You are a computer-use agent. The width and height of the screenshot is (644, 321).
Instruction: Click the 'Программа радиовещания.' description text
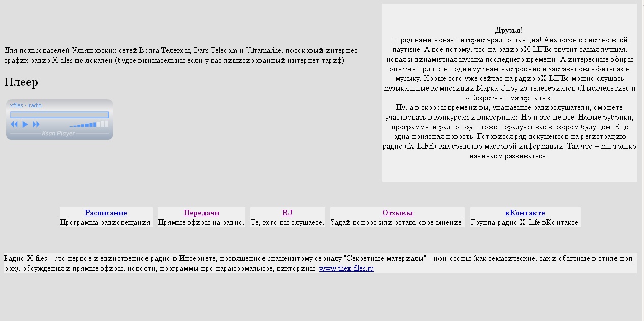tap(106, 222)
